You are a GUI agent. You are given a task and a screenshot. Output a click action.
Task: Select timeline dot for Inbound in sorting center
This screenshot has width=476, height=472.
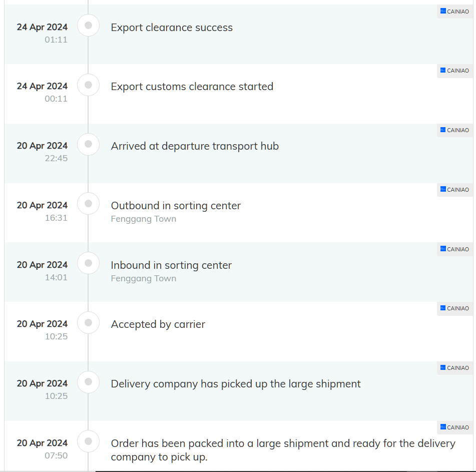pyautogui.click(x=89, y=263)
